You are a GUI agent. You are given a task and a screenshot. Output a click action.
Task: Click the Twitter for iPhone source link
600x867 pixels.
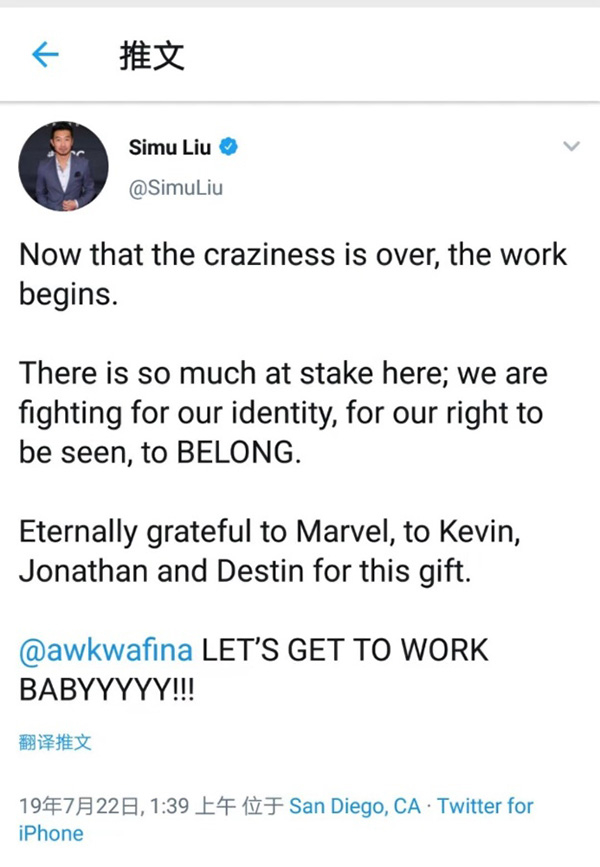click(x=486, y=806)
